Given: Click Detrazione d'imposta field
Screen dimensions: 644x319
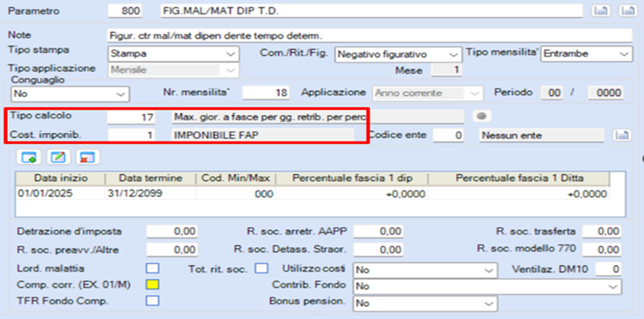Looking at the screenshot, I should (172, 232).
